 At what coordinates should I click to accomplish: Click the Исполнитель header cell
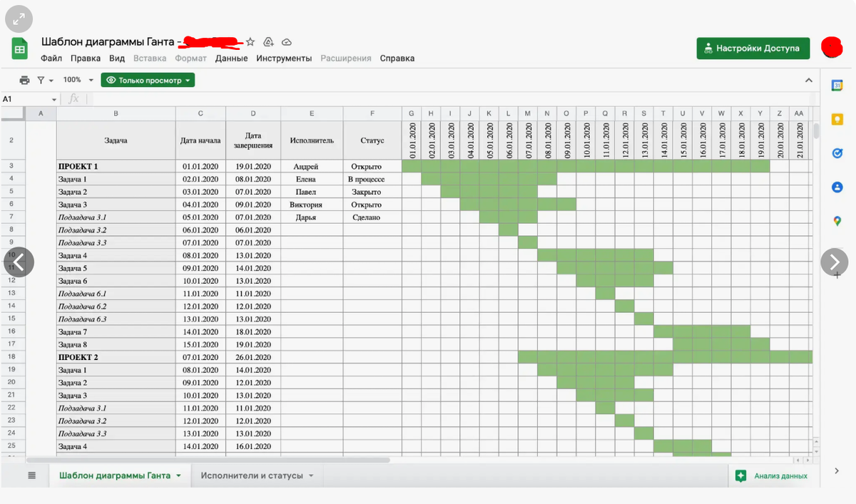tap(312, 140)
